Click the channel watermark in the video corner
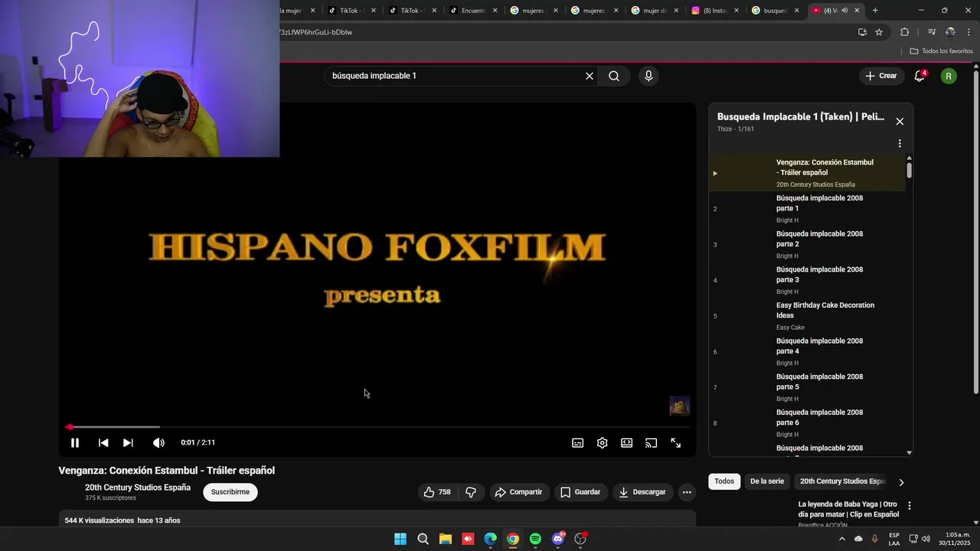 click(680, 406)
